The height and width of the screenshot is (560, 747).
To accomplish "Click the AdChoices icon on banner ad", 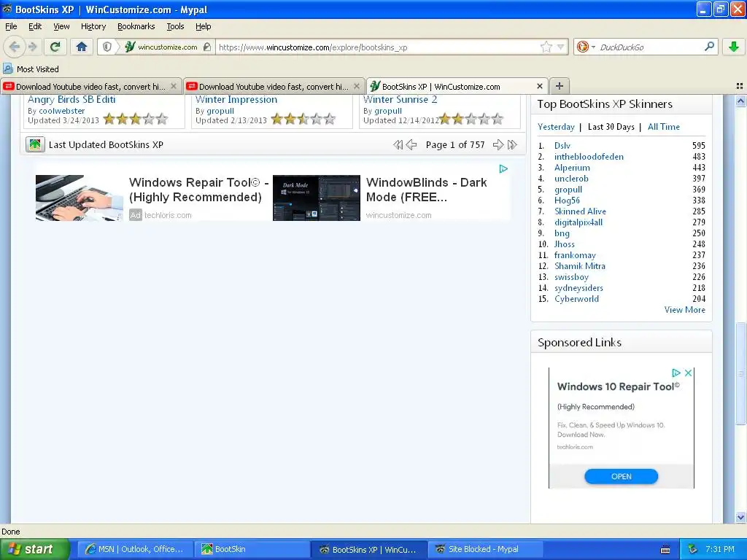I will click(x=503, y=169).
